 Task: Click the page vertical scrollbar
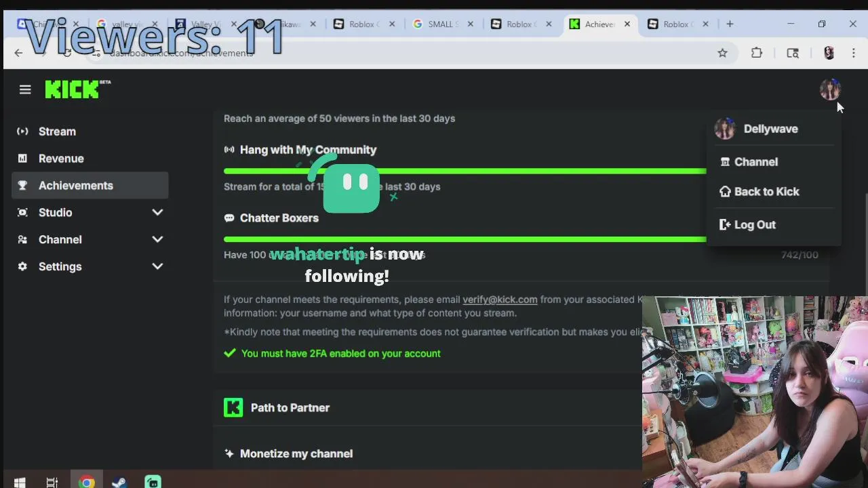(865, 244)
